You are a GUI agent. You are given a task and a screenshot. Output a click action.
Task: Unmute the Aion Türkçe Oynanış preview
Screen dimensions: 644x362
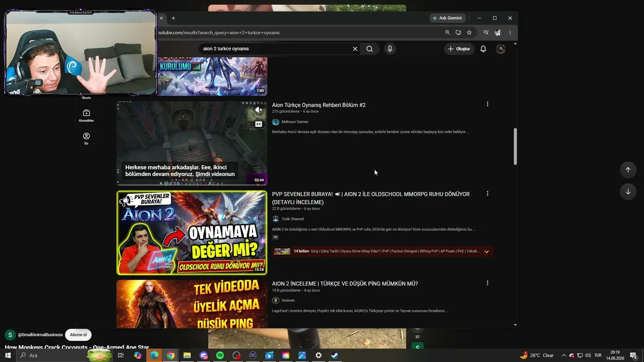point(258,110)
